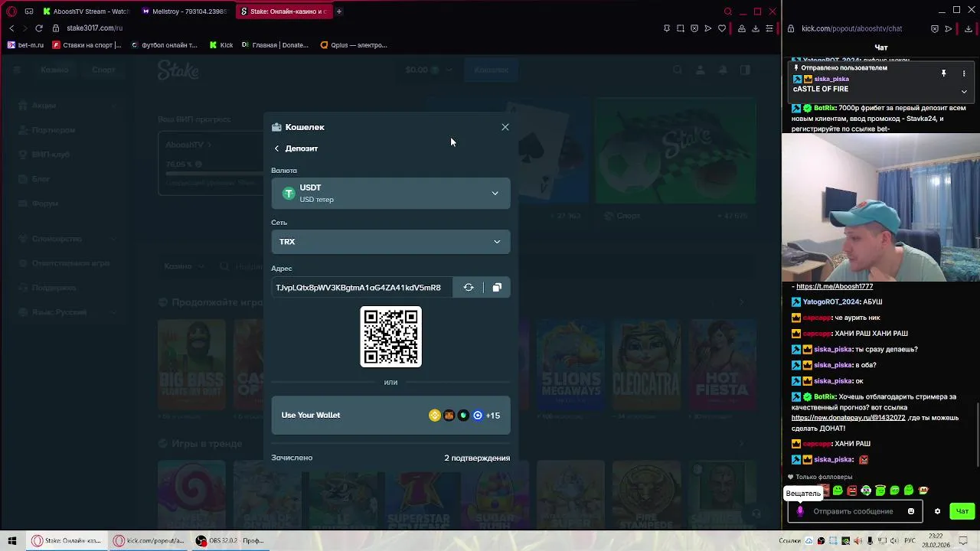Switch to the OBS 32.0.2 taskbar item

[230, 540]
